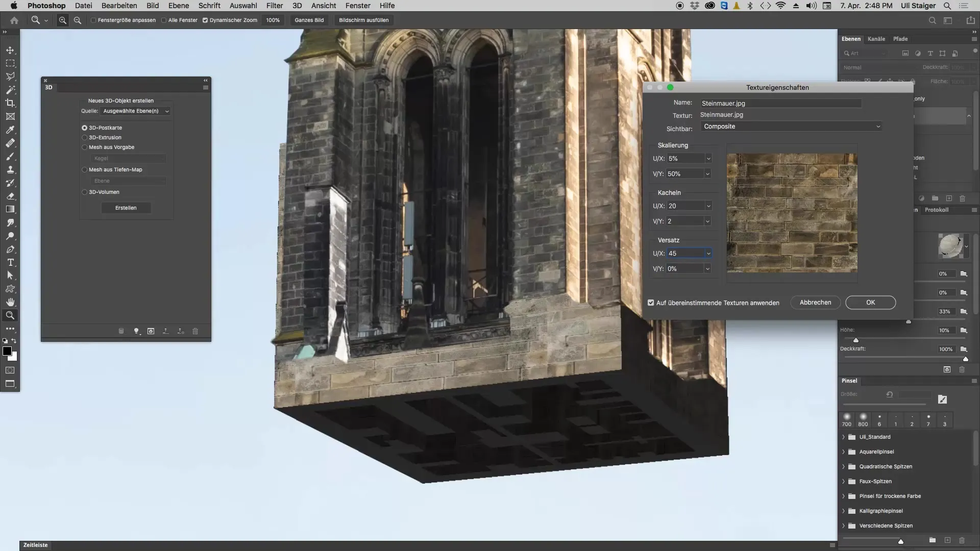Screen dimensions: 980x551
Task: Open the Quelle source dropdown
Action: pos(135,111)
